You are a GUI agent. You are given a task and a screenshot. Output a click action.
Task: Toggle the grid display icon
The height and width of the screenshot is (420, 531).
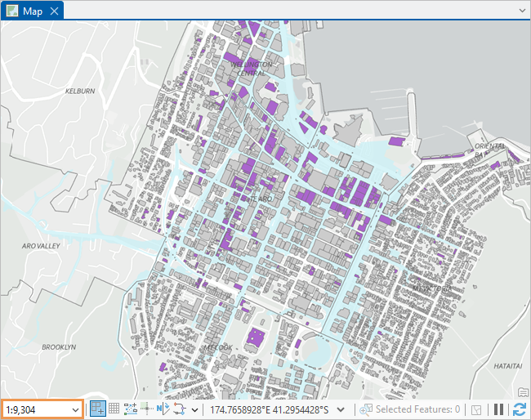(x=114, y=409)
